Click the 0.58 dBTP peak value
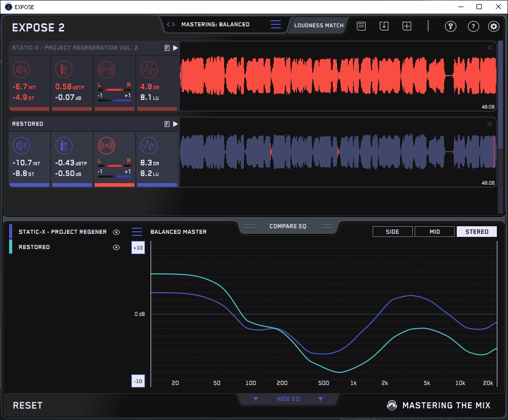Screen dimensions: 508x420 (69, 87)
